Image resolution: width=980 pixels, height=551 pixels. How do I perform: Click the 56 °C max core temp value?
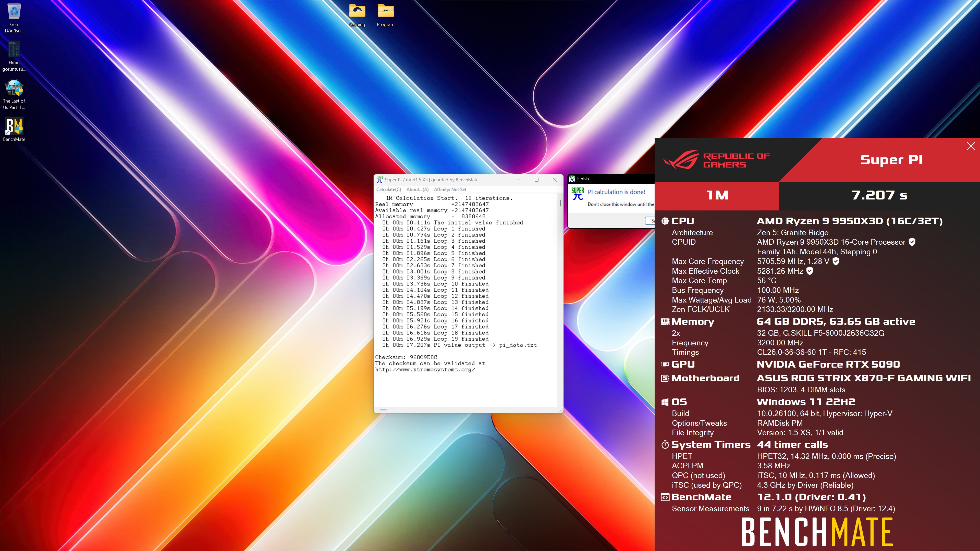click(766, 281)
